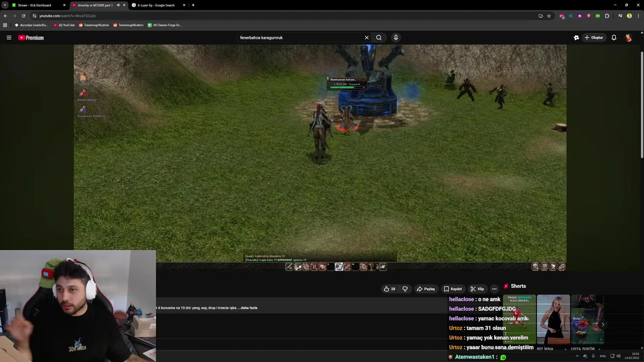Open the (6) YouTube bookmark

point(64,25)
